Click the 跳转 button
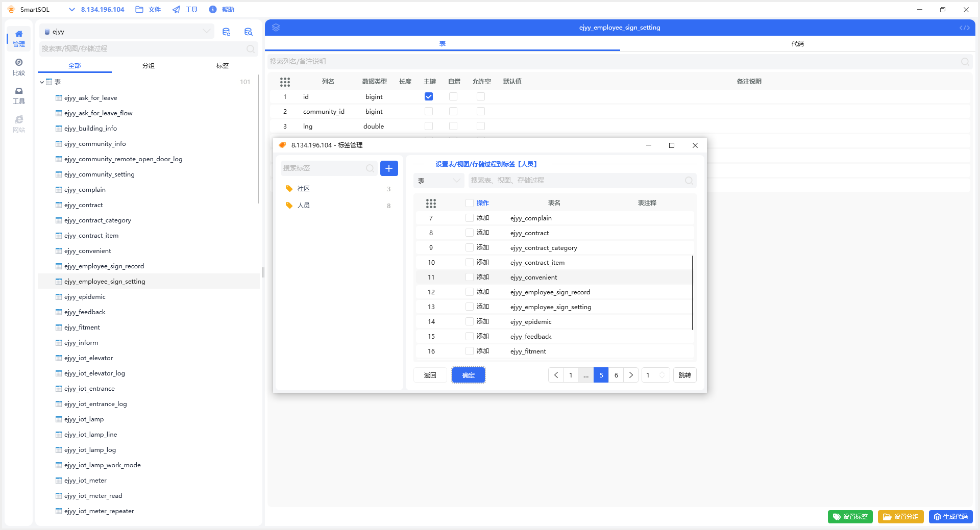The width and height of the screenshot is (980, 530). click(x=685, y=375)
